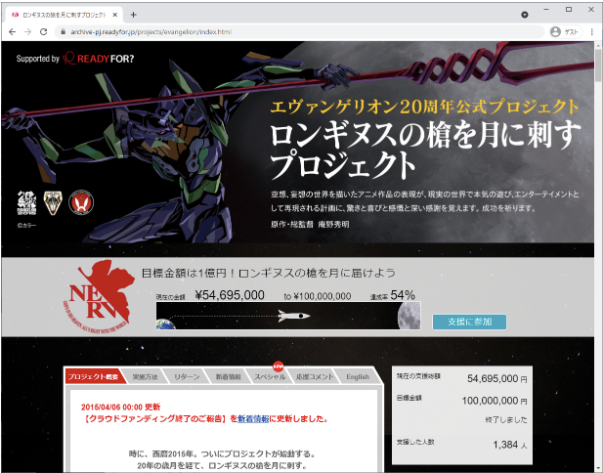Click the Evangelion 20th anniversary logo
603x473 pixels.
click(x=27, y=203)
